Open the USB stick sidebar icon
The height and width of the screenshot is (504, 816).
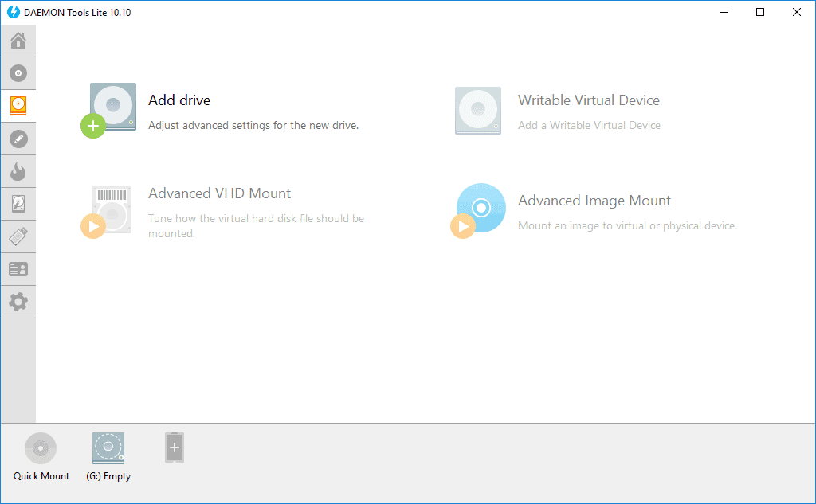(x=18, y=236)
